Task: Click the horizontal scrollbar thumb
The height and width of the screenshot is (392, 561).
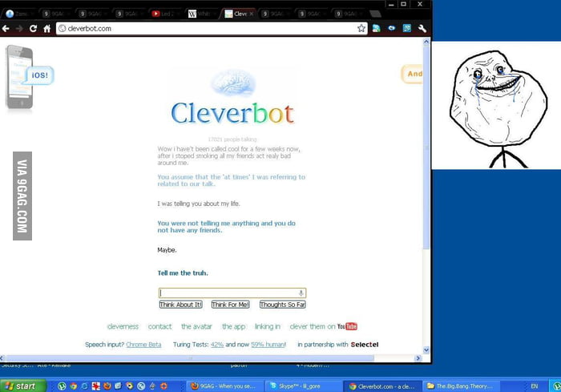Action: 190,358
